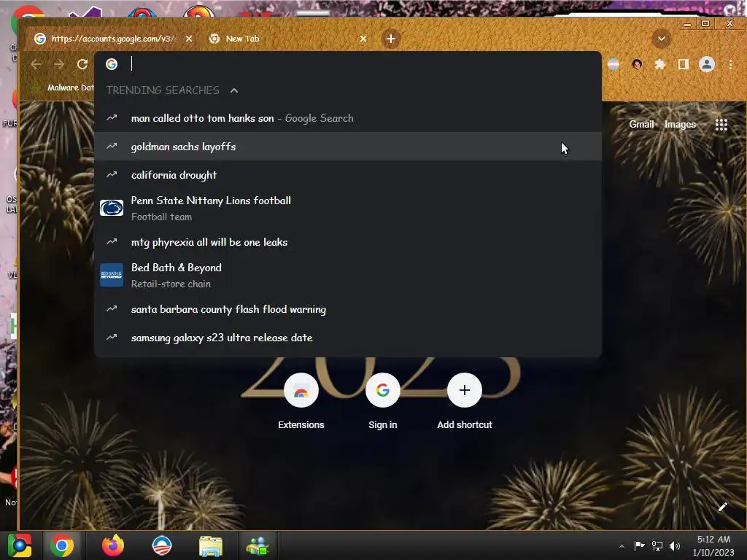Open Gmail link
This screenshot has height=560, width=747.
tap(641, 124)
